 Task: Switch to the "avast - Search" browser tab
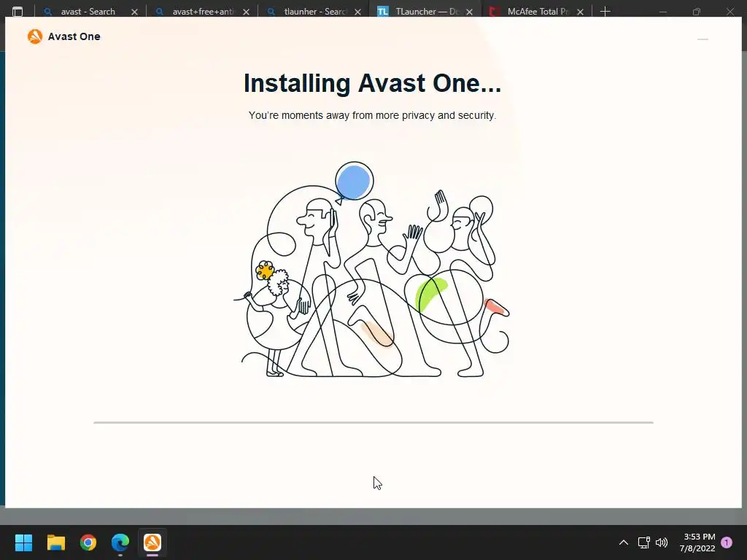click(88, 12)
